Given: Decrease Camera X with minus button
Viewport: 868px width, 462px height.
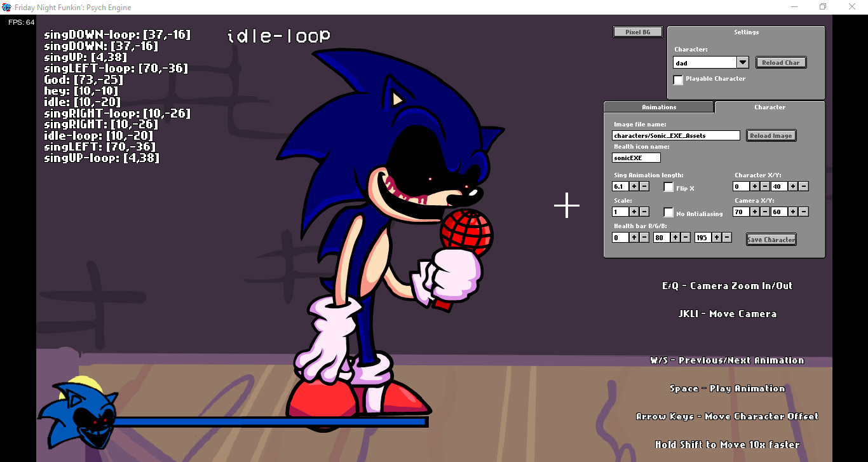Looking at the screenshot, I should (x=765, y=212).
